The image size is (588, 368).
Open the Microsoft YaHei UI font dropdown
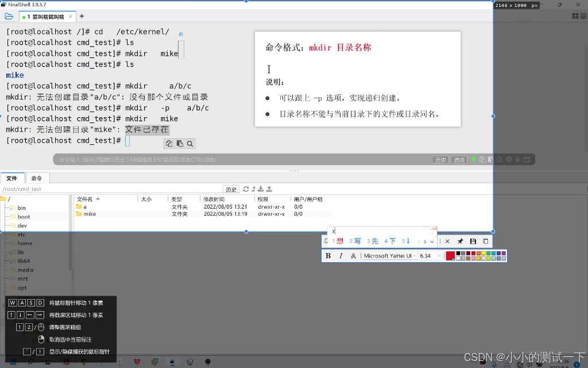click(388, 255)
